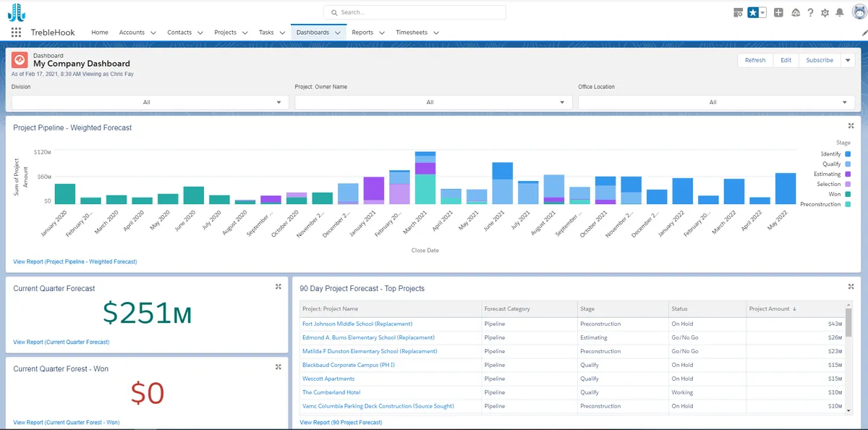868x430 pixels.
Task: Click the sort arrow on Project Amount column
Action: (x=794, y=309)
